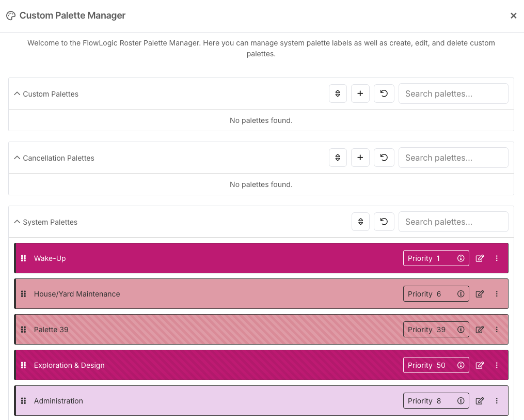The width and height of the screenshot is (524, 420).
Task: Click sort icon in System Palettes header
Action: 360,222
